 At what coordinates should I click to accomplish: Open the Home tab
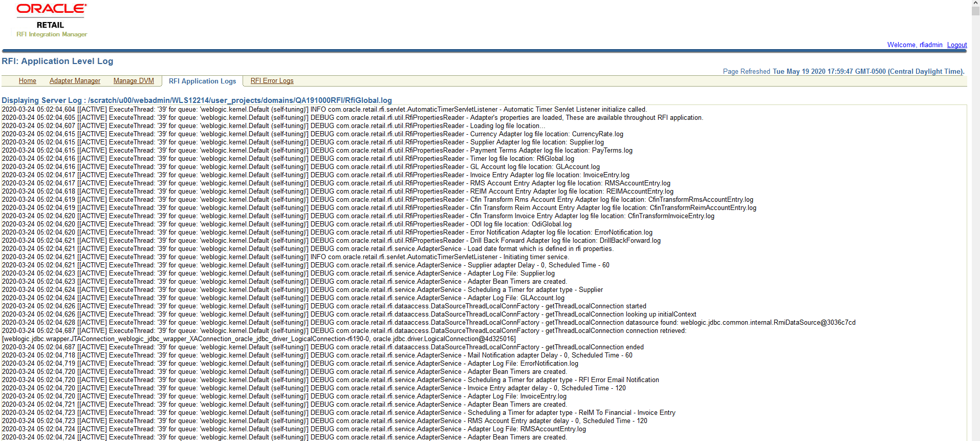point(28,81)
